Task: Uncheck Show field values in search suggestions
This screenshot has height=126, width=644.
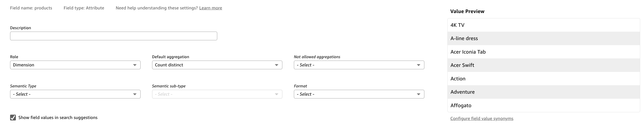Action: 13,118
